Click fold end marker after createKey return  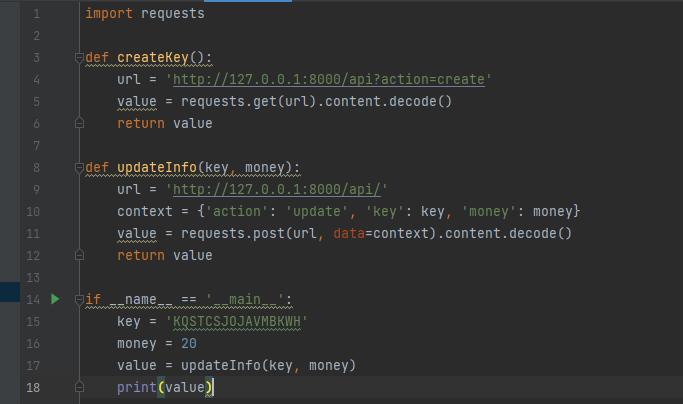(79, 124)
